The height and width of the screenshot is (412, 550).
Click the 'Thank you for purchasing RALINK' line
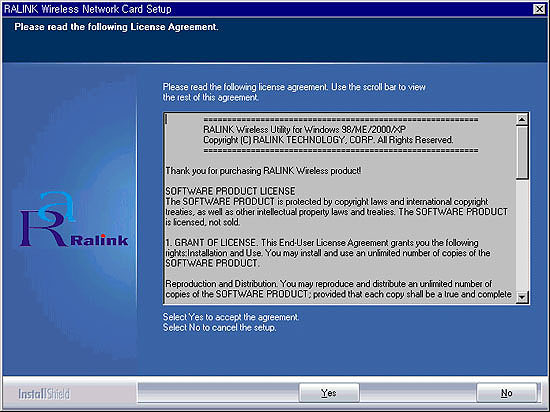263,171
